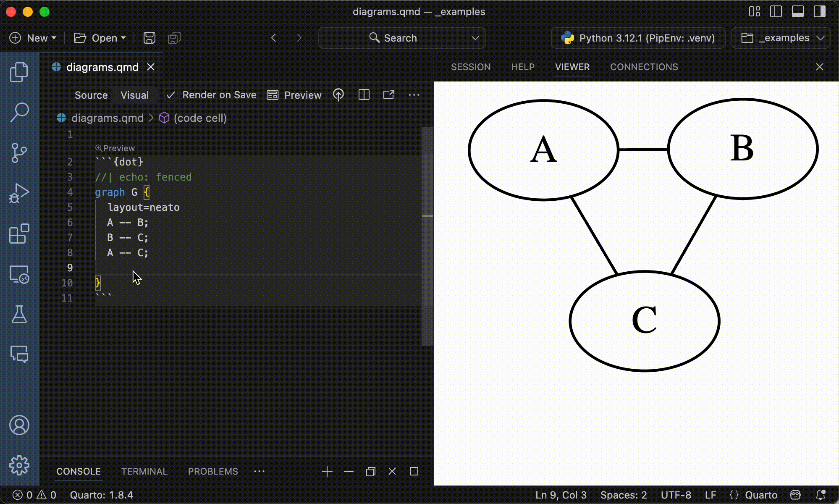
Task: Open the Explorer sidebar
Action: [x=20, y=72]
